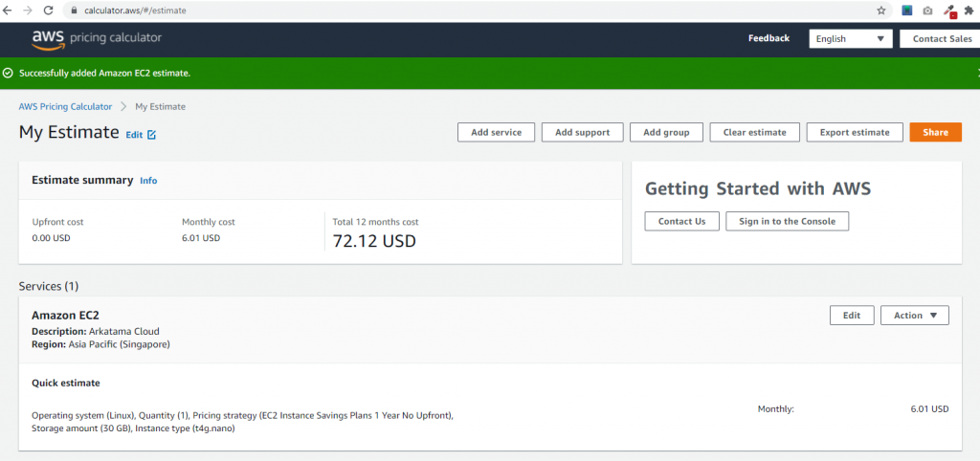Click the orange Share button

(x=936, y=132)
